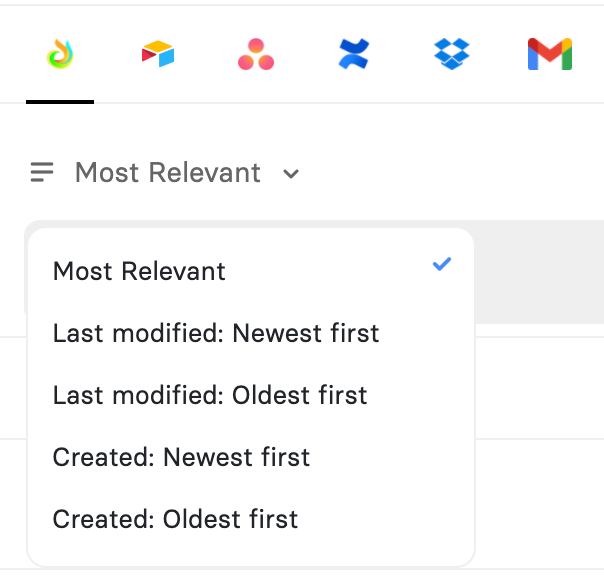Image resolution: width=604 pixels, height=586 pixels.
Task: Sort by Last modified: Oldest first
Action: (x=210, y=395)
